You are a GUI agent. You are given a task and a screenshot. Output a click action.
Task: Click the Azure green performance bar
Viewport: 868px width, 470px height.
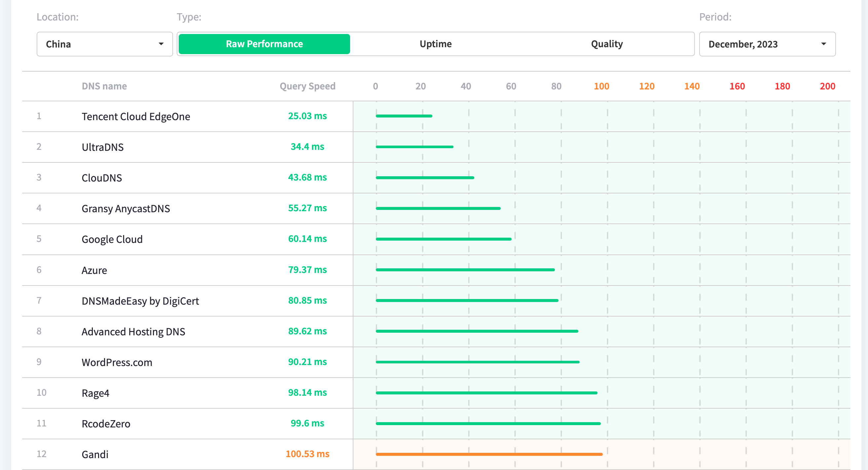coord(465,270)
